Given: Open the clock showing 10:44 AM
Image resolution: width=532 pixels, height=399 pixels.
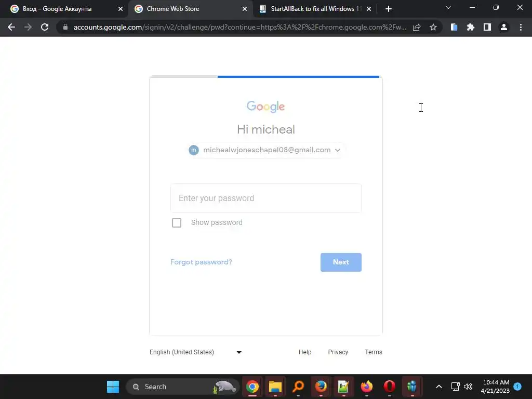Looking at the screenshot, I should coord(495,387).
